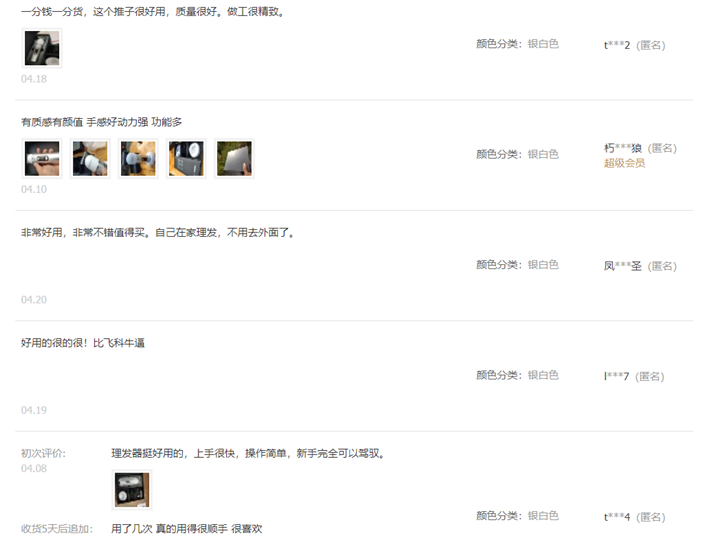The height and width of the screenshot is (546, 726).
Task: Open the photo in the 04.08 initial review
Action: [132, 490]
